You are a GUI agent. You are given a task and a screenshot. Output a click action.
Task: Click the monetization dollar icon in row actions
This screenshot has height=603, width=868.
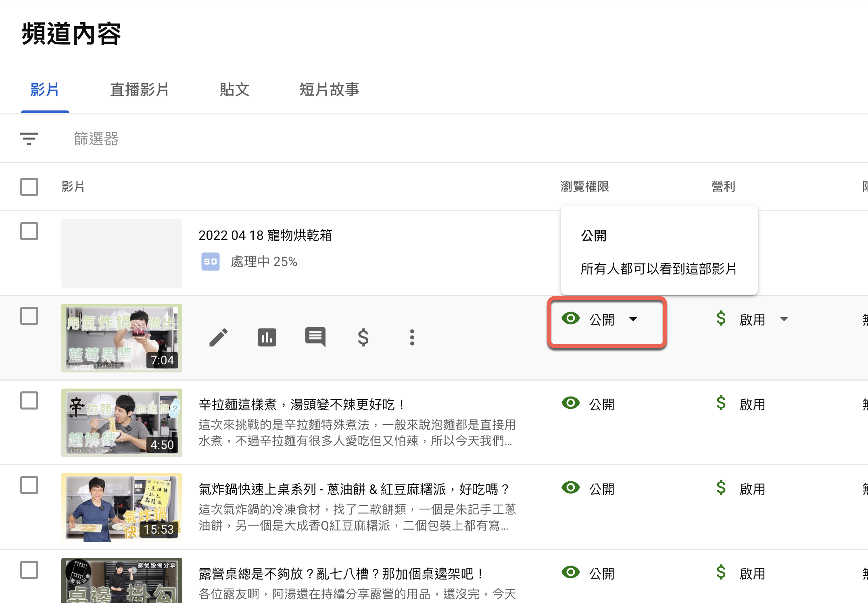(363, 337)
